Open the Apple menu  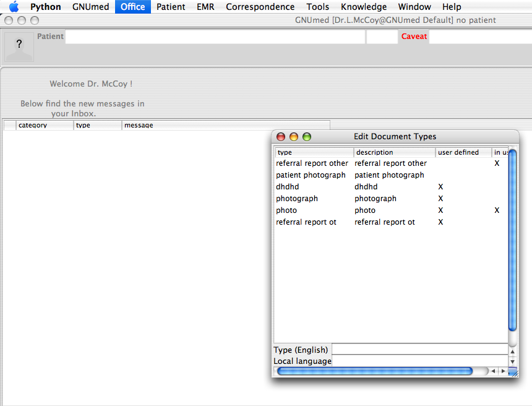tap(14, 6)
